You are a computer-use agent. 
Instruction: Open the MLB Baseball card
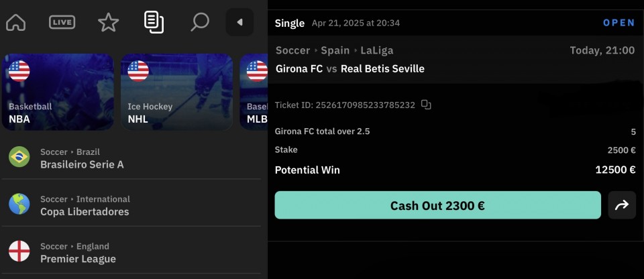click(x=254, y=92)
